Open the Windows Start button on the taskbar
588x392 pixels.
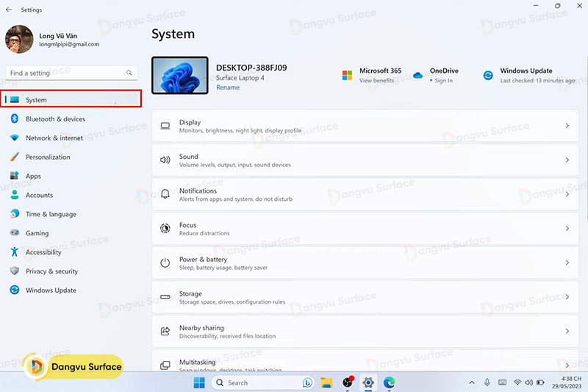pyautogui.click(x=199, y=382)
